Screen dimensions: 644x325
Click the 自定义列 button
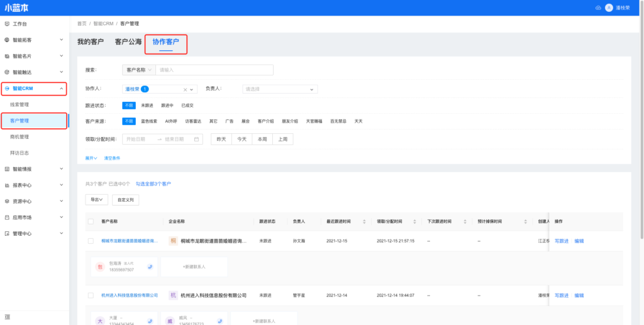click(x=125, y=200)
